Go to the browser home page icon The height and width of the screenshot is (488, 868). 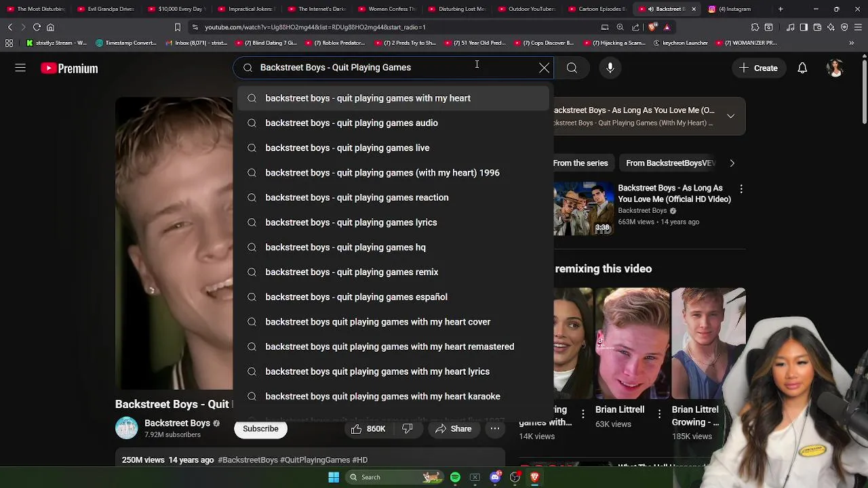tap(50, 27)
